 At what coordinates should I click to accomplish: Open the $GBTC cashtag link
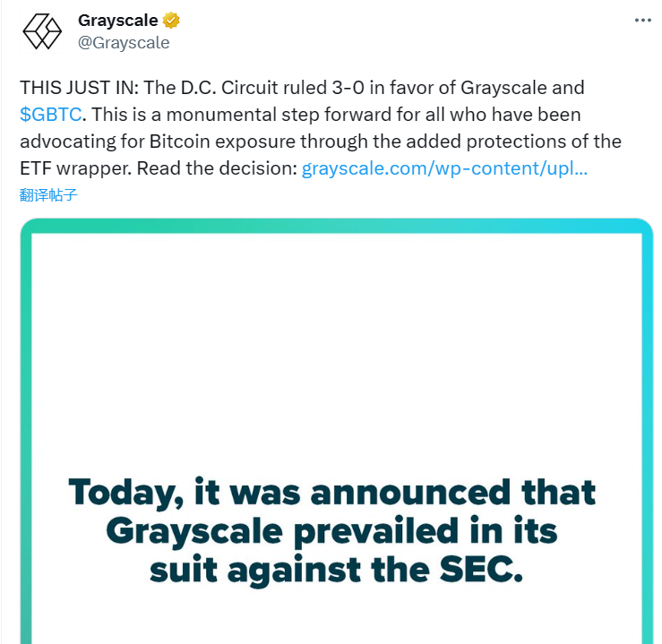click(51, 115)
